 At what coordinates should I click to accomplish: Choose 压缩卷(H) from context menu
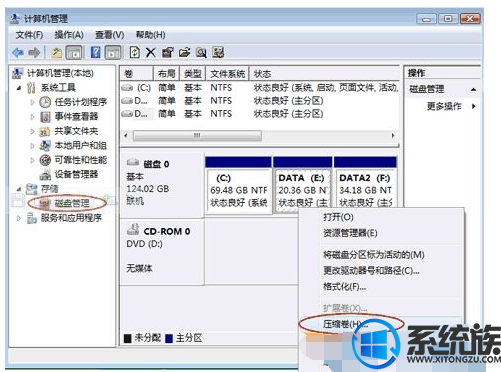[x=345, y=324]
